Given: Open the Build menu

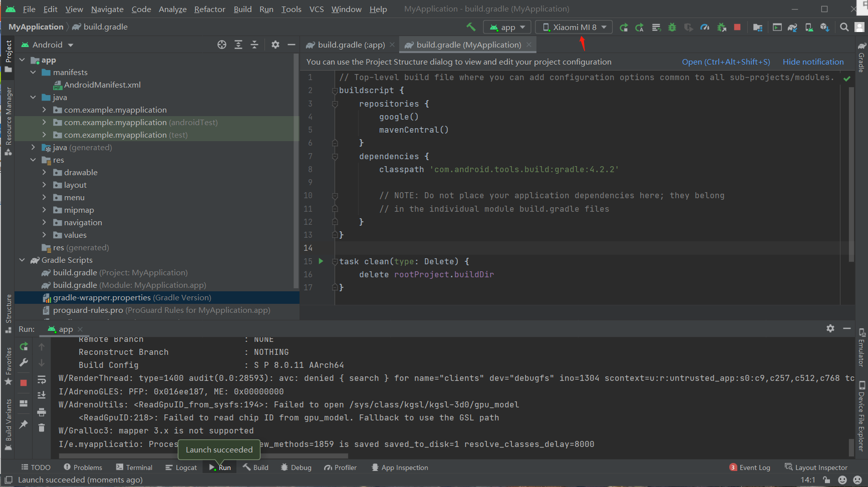Looking at the screenshot, I should [x=242, y=9].
